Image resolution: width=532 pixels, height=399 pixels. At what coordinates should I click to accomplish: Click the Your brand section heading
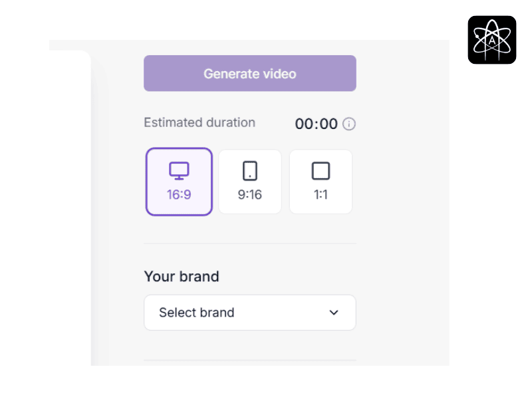pos(182,276)
